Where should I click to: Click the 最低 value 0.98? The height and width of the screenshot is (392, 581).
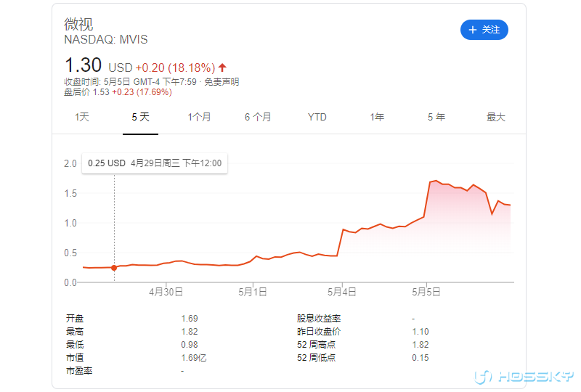[x=190, y=345]
